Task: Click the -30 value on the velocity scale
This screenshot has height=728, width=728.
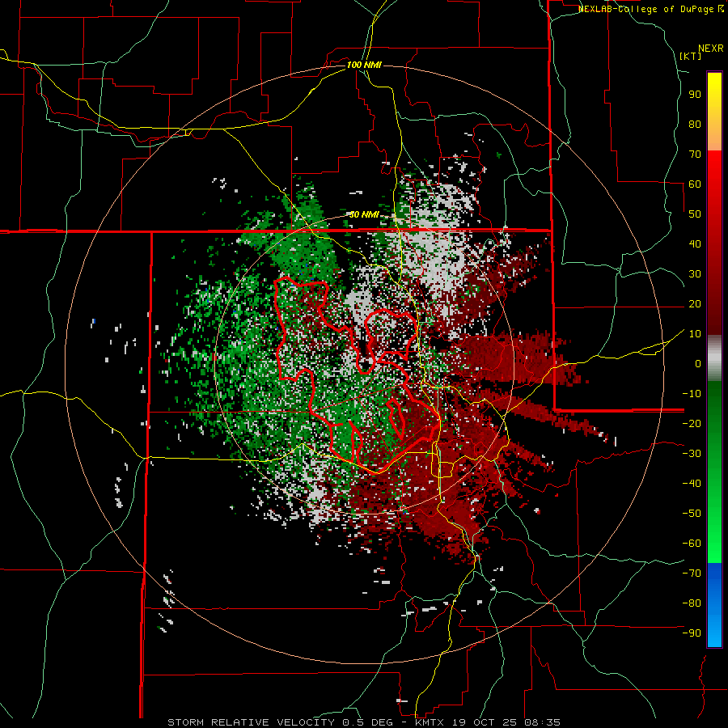Action: [692, 454]
